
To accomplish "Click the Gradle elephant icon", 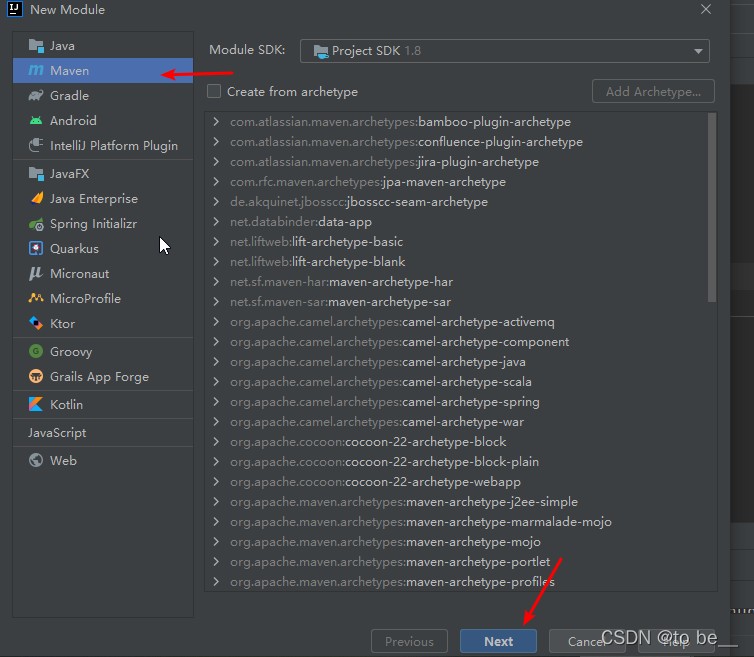I will point(36,96).
